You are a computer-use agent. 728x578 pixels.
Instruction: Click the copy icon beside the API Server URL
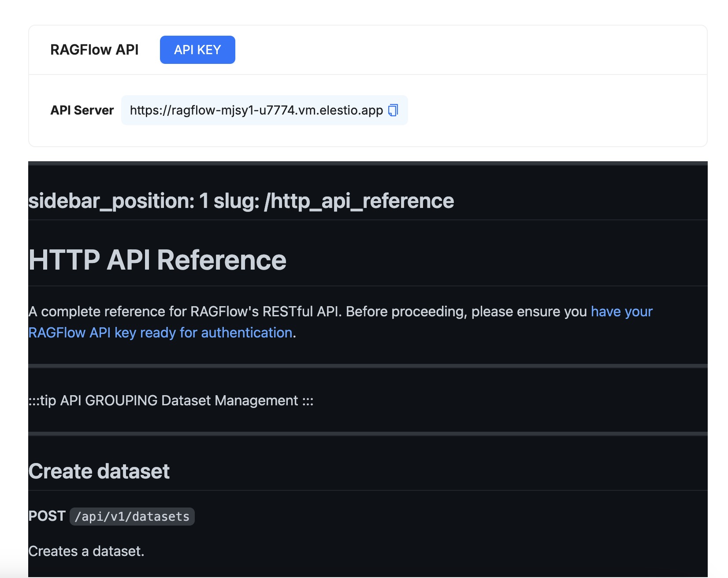393,110
